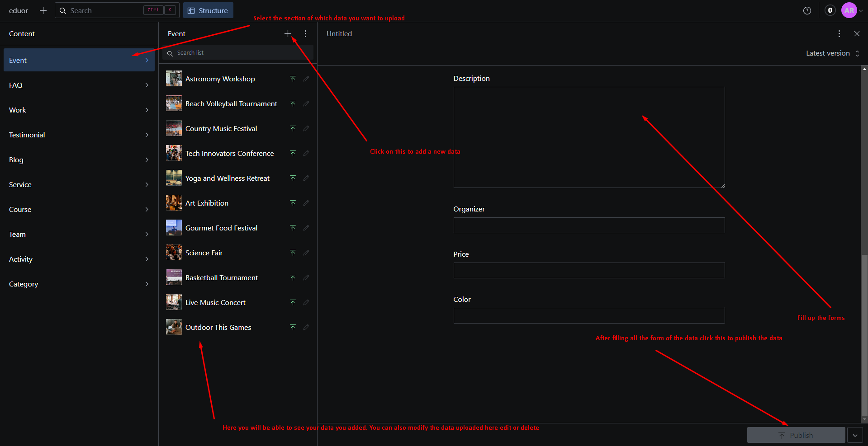Open the Latest version dropdown
The image size is (868, 446).
[832, 53]
